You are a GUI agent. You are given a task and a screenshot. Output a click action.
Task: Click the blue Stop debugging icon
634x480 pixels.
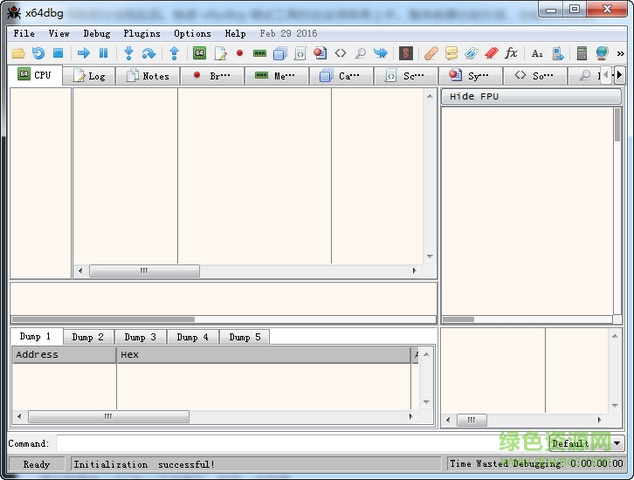point(58,53)
